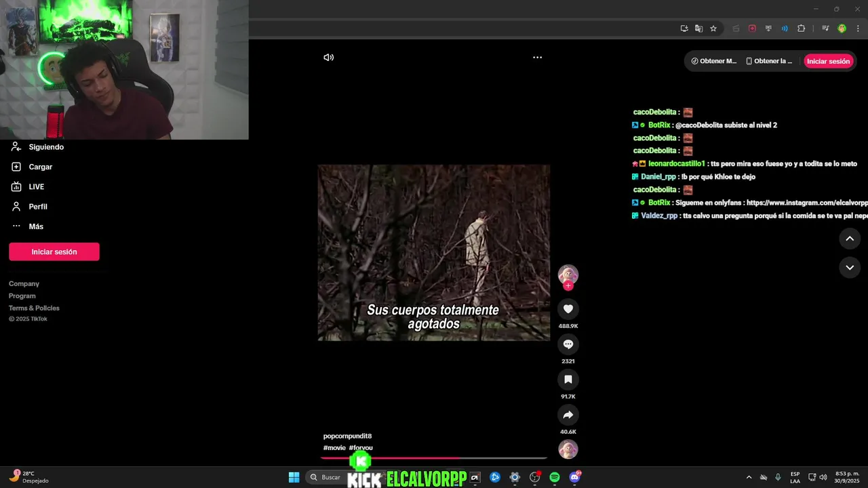Open Perfil in the sidebar

29,207
